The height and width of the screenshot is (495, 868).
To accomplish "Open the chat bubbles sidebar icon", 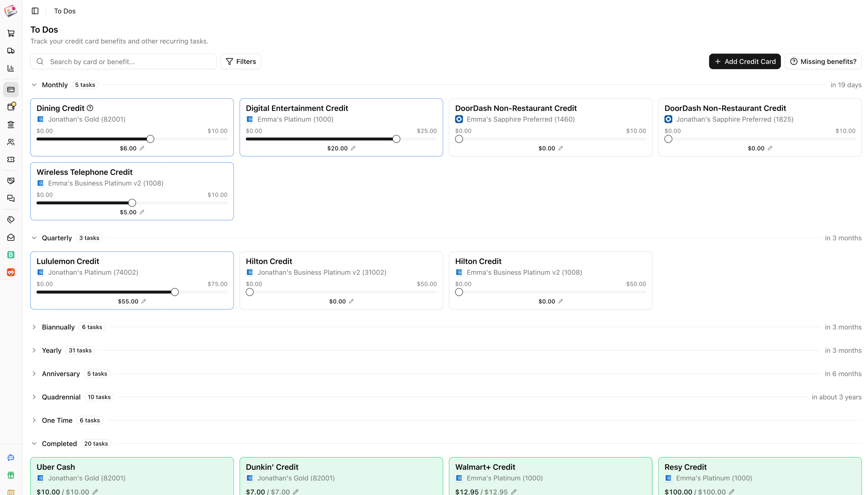I will pyautogui.click(x=11, y=198).
